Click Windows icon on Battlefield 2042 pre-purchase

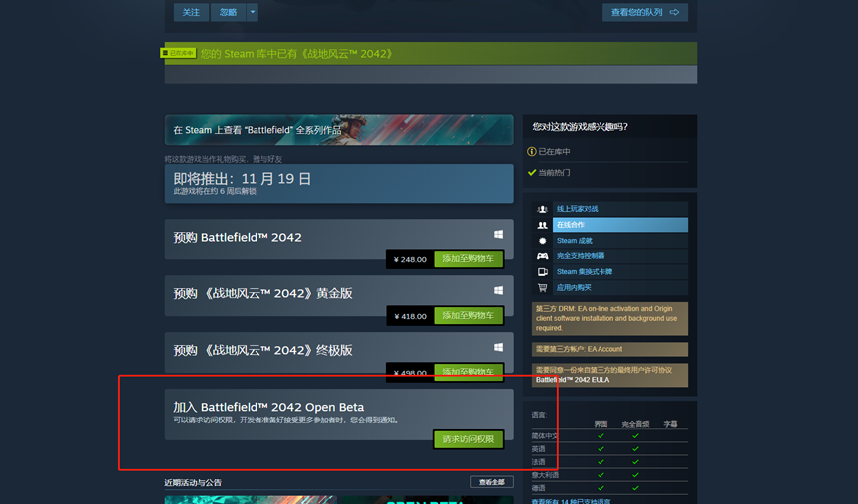498,235
